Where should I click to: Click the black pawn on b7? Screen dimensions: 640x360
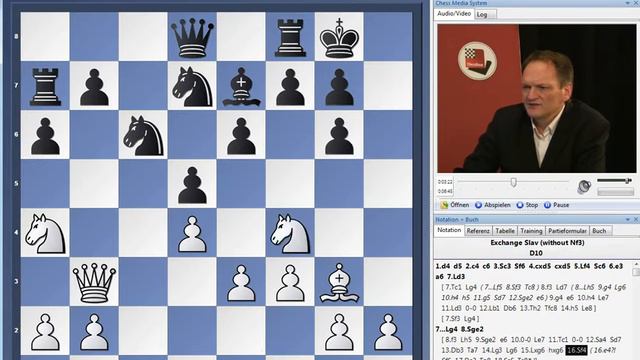94,87
